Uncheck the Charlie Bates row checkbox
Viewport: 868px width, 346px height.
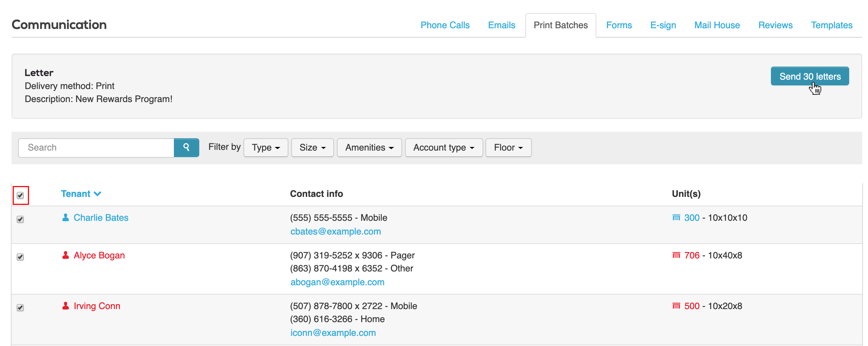click(x=20, y=219)
